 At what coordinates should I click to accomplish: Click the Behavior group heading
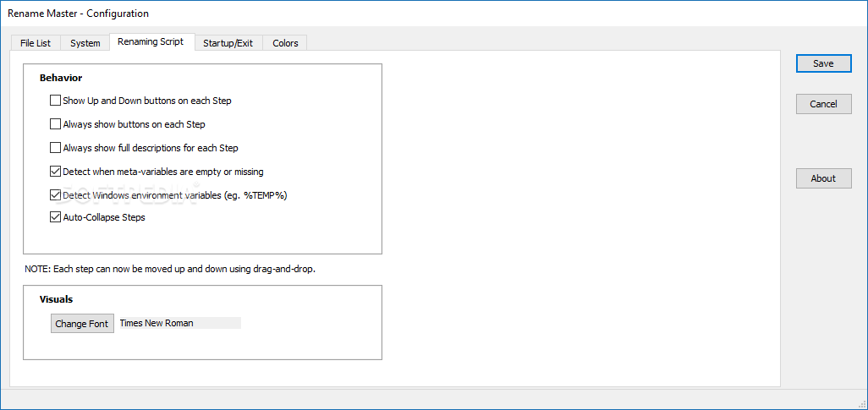[x=61, y=78]
